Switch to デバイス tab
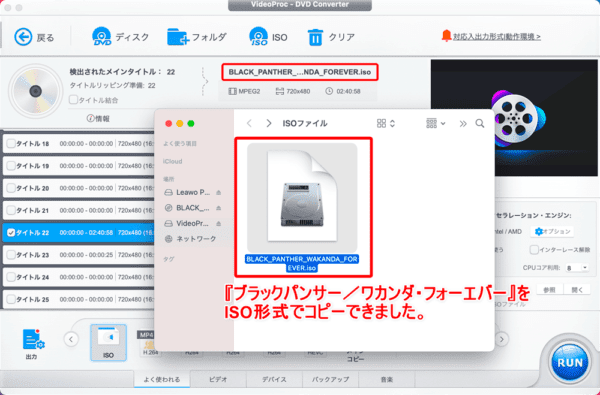Screen dimensions: 600x395 coord(274,379)
